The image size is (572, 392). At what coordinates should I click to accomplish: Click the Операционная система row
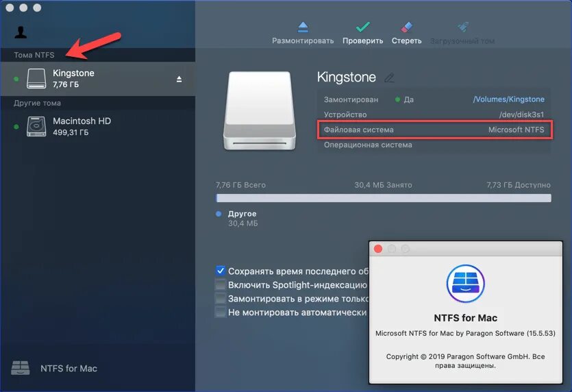click(x=434, y=145)
